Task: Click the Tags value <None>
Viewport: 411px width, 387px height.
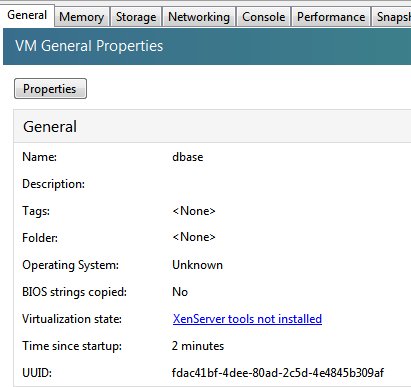Action: tap(194, 211)
